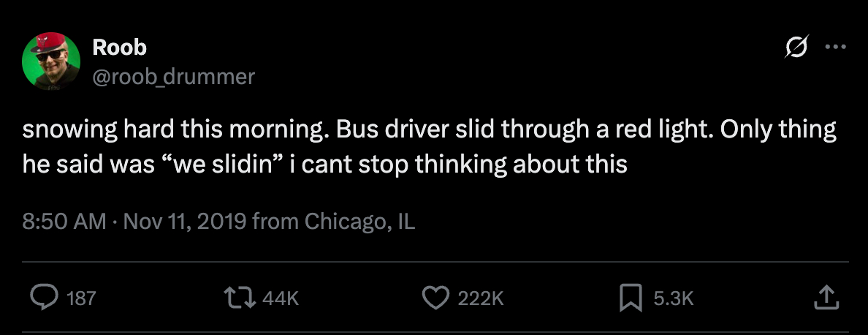The image size is (868, 335).
Task: Select the Nov 11, 2019 date
Action: pyautogui.click(x=185, y=220)
